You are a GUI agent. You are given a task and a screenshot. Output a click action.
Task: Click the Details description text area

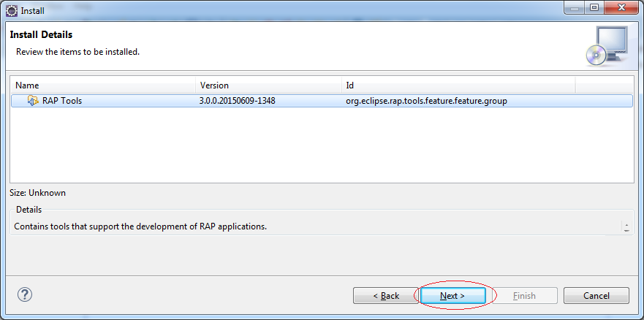coord(317,226)
